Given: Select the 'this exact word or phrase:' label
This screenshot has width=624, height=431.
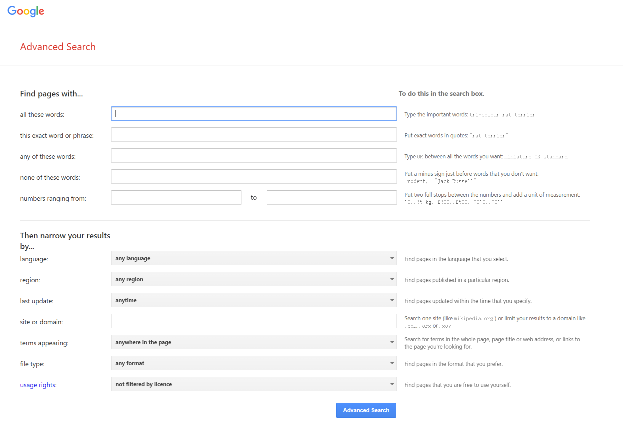Looking at the screenshot, I should click(x=57, y=136).
